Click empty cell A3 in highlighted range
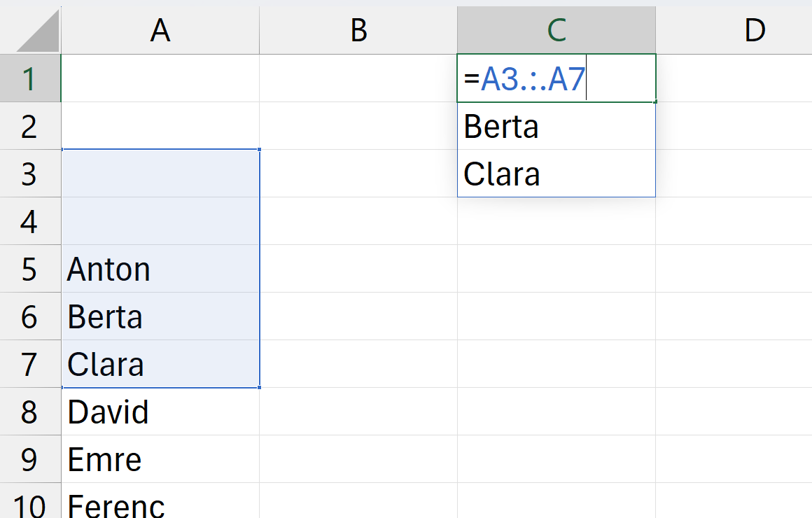 [x=160, y=174]
